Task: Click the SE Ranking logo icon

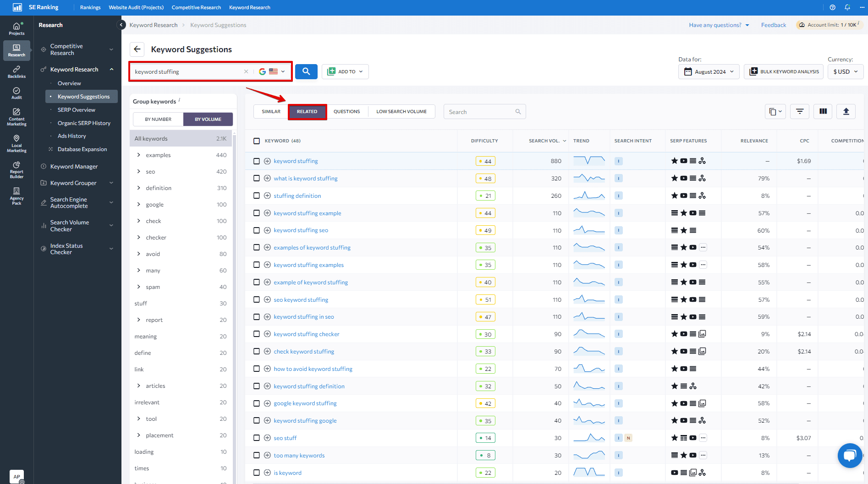Action: point(17,7)
